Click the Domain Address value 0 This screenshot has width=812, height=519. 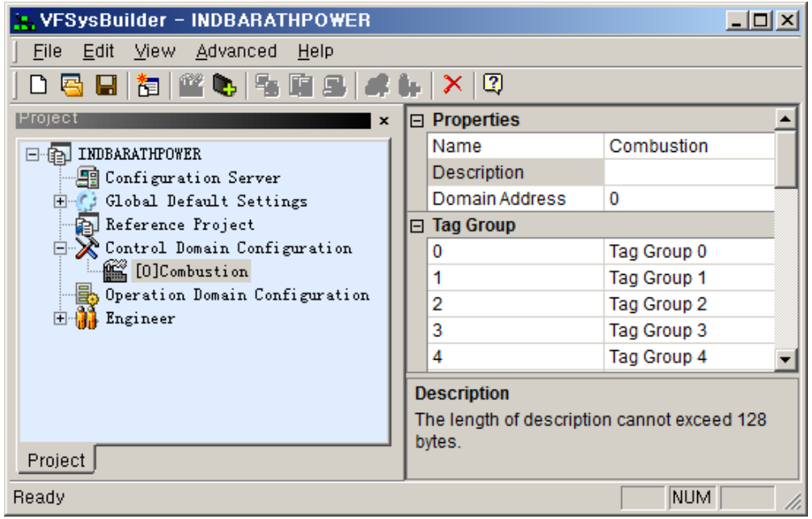pos(689,199)
